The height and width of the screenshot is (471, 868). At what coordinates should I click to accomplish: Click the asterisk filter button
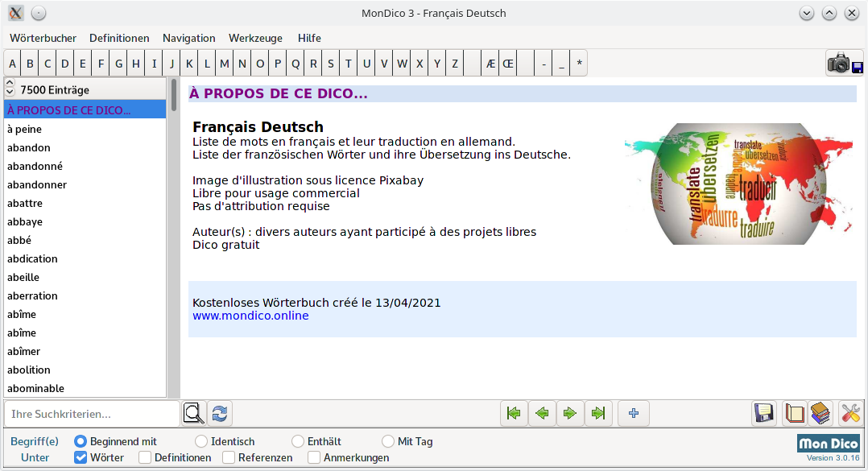coord(579,64)
